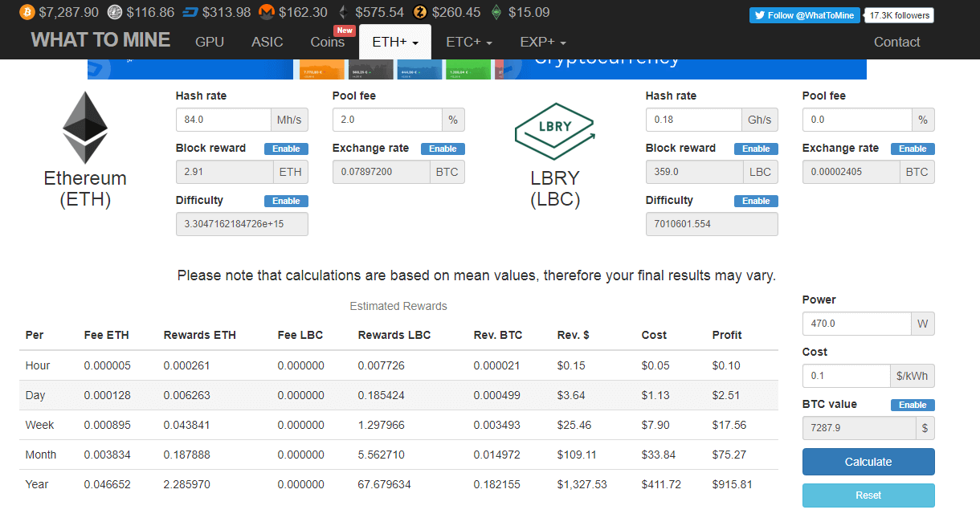Screen dimensions: 980x526
Task: Open the Contact page
Action: 896,42
